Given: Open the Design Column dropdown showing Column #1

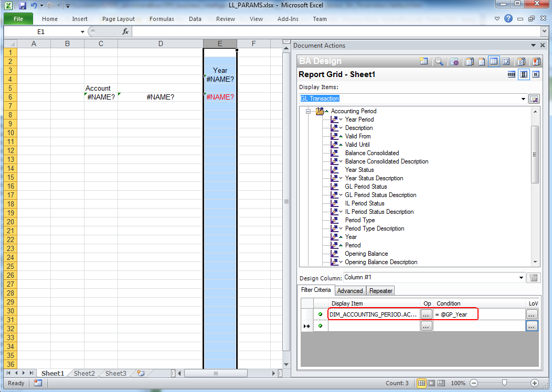Looking at the screenshot, I should [522, 278].
